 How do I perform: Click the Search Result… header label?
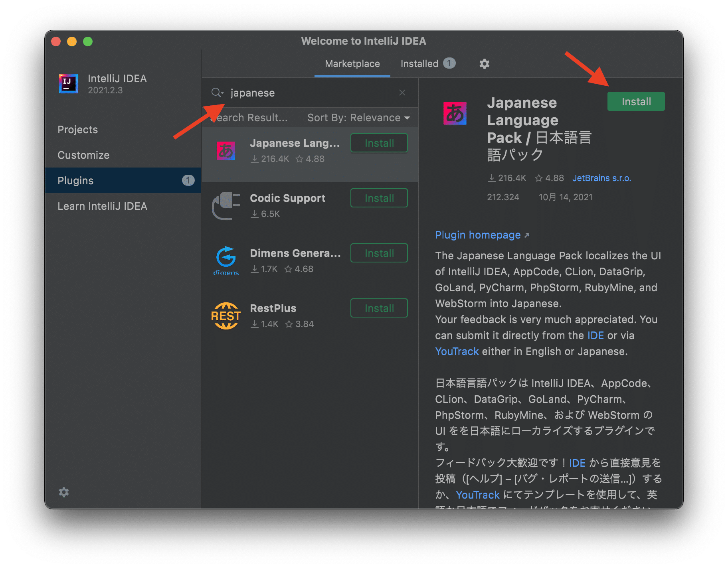tap(249, 118)
